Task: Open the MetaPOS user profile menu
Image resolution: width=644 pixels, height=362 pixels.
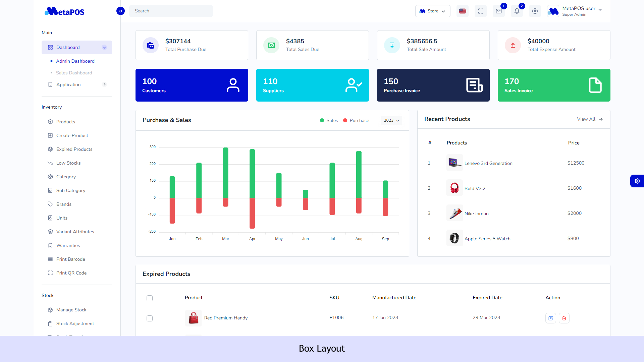Action: coord(575,11)
